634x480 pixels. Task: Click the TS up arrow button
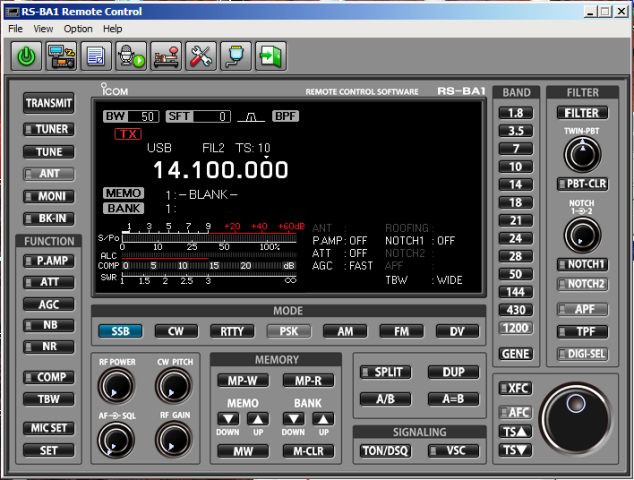tap(516, 431)
